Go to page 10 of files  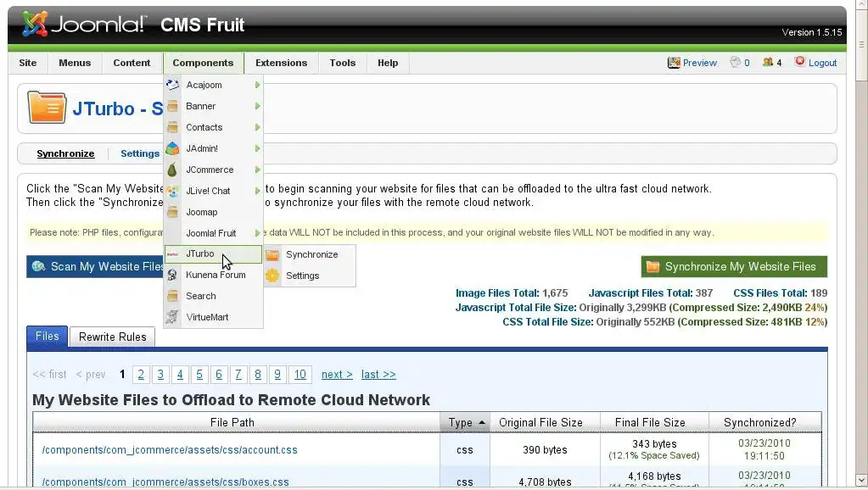click(x=300, y=375)
